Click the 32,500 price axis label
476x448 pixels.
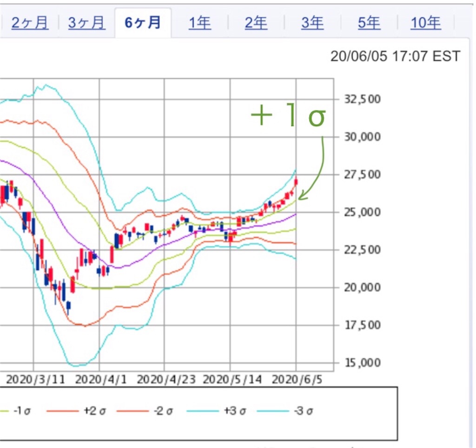coord(362,99)
